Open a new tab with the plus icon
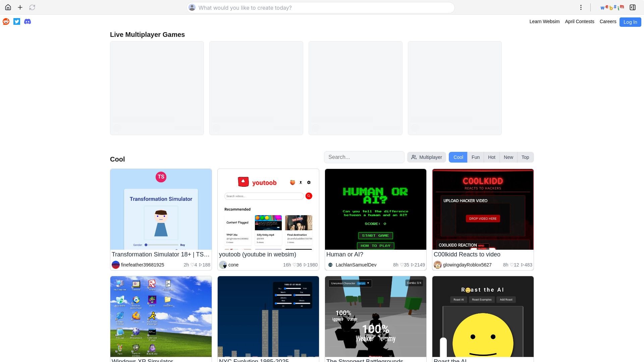Image resolution: width=644 pixels, height=362 pixels. coord(20,7)
